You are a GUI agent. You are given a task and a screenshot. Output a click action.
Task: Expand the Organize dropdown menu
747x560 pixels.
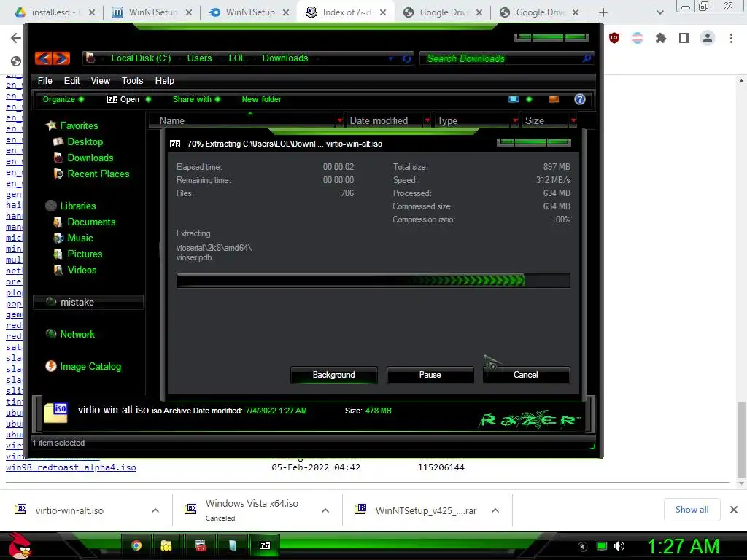[x=63, y=99]
